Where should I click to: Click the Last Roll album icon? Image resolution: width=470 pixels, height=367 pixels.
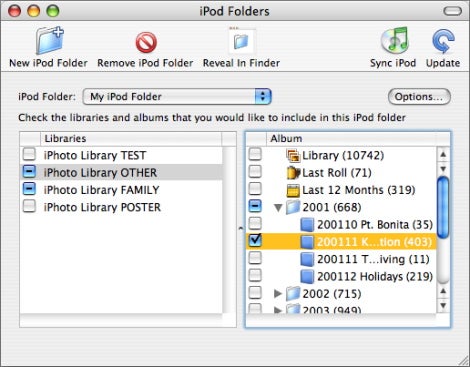coord(293,173)
